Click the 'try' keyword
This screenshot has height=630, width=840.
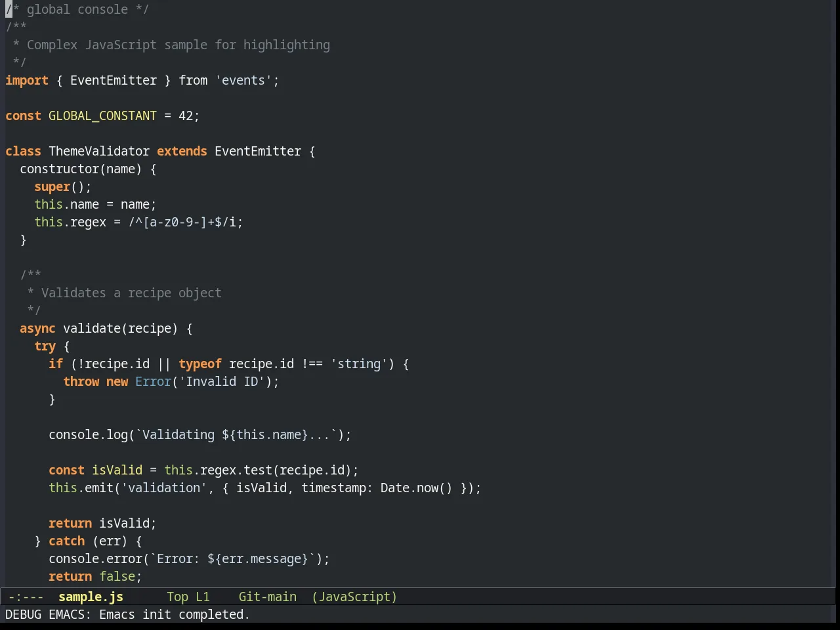click(45, 346)
